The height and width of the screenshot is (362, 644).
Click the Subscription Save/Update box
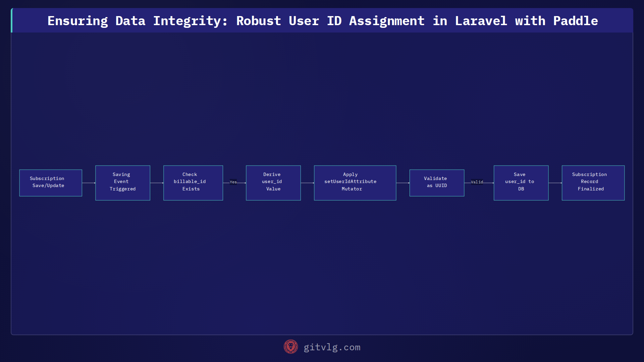click(x=51, y=183)
